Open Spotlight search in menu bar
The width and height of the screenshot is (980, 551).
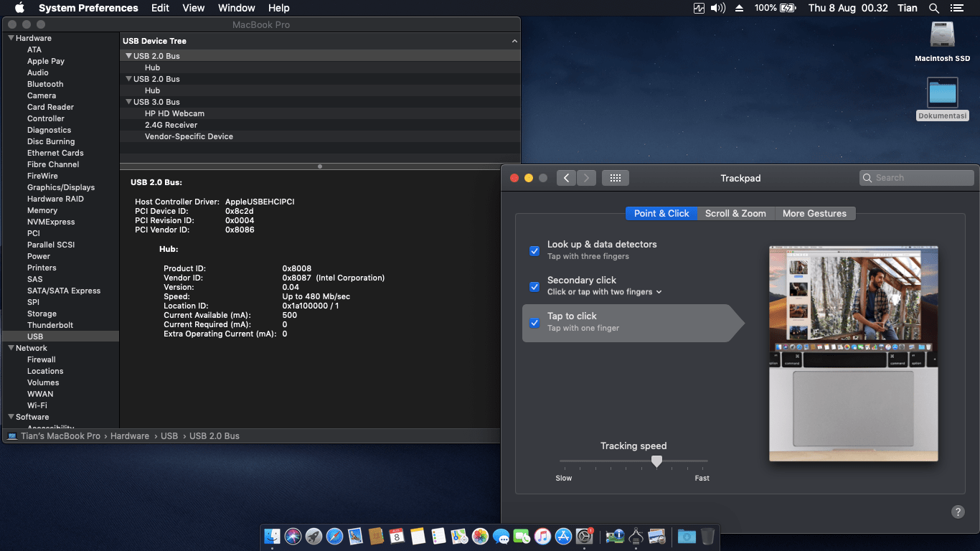click(933, 8)
